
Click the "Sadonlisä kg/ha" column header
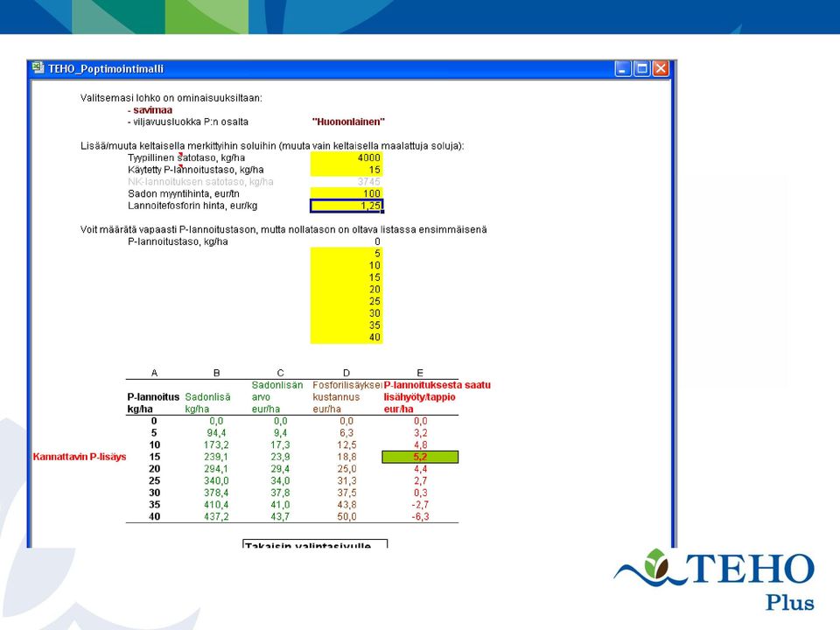(208, 402)
